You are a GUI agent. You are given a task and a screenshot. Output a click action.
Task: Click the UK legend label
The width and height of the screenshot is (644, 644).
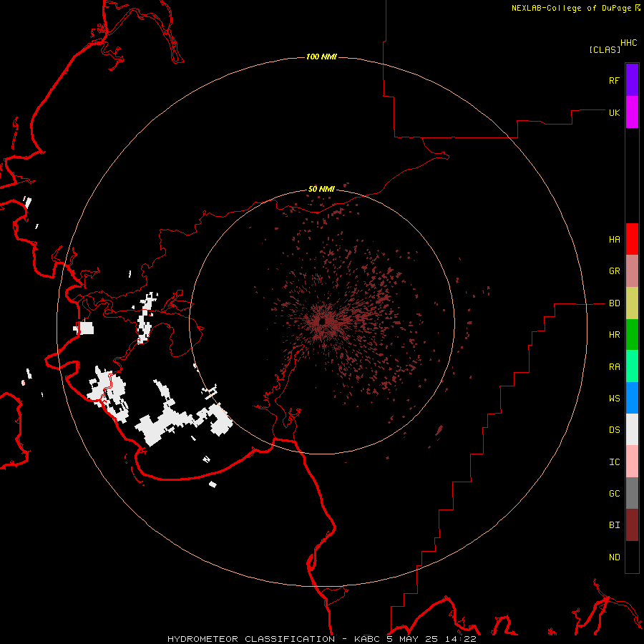[614, 112]
